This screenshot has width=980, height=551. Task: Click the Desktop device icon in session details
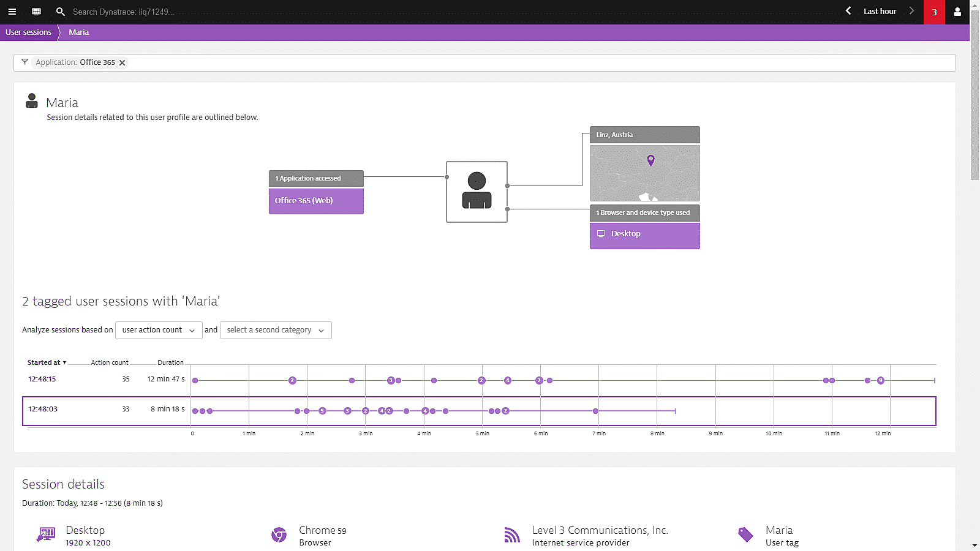coord(46,535)
